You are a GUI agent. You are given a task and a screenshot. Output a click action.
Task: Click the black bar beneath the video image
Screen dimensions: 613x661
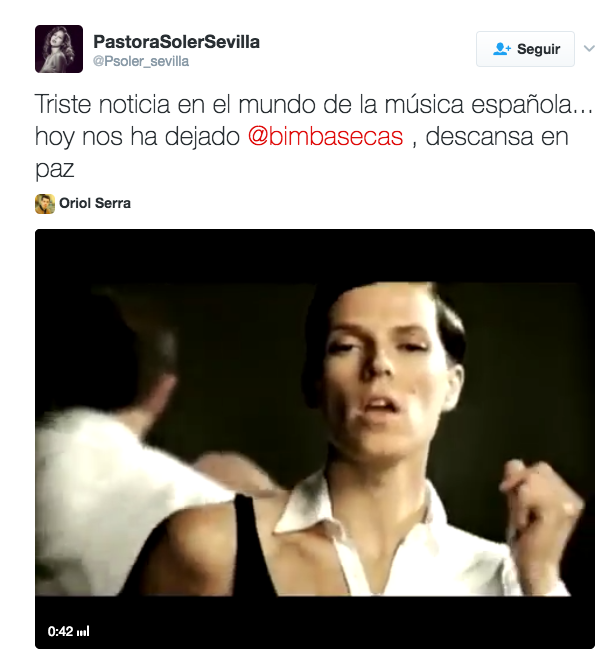click(315, 622)
